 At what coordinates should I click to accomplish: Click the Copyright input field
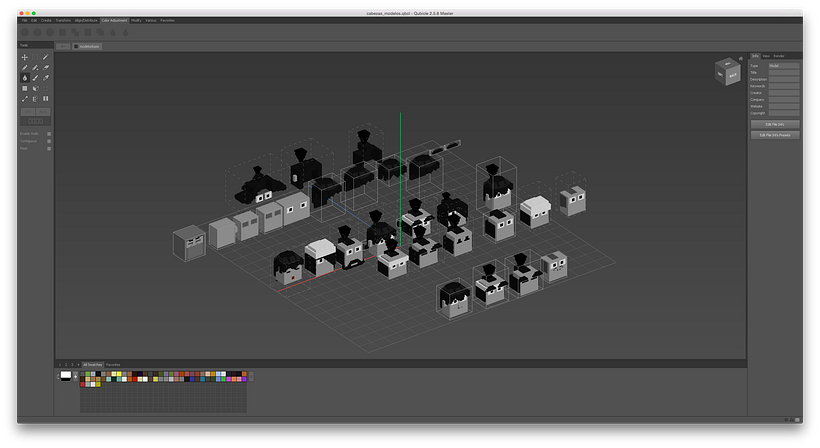783,113
